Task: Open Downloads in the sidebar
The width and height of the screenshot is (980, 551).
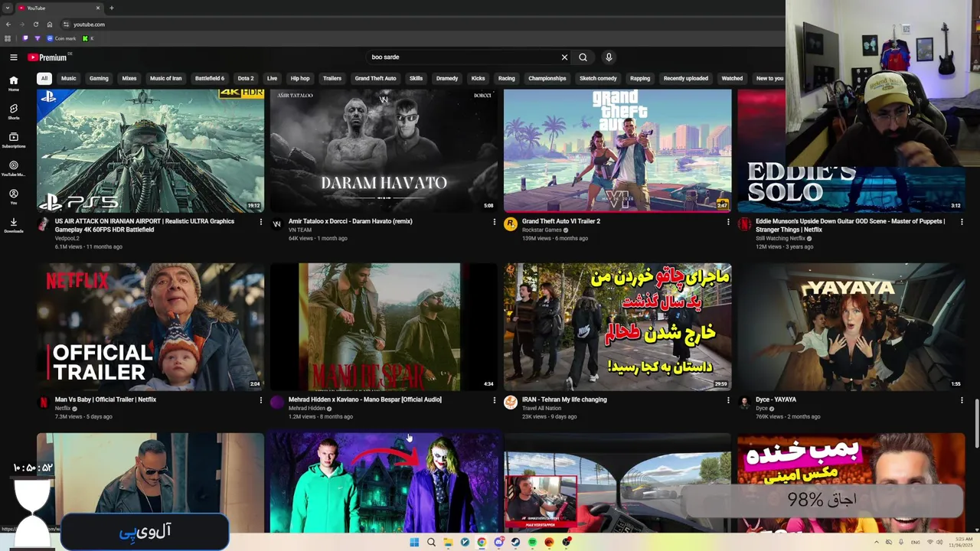Action: (x=13, y=225)
